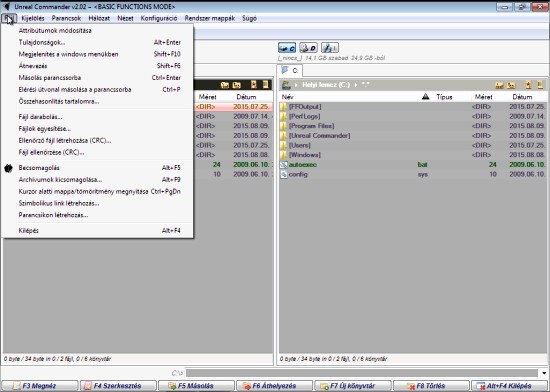Select Fájl darabolás... entry

click(x=98, y=117)
